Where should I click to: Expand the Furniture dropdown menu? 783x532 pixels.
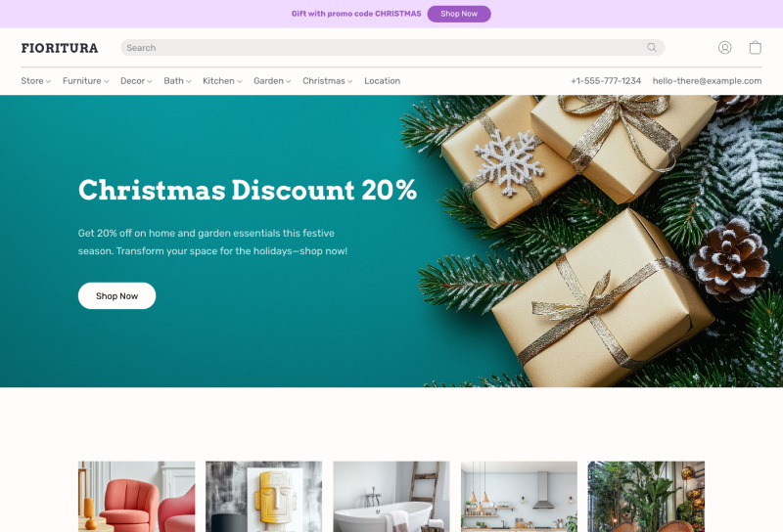click(x=85, y=81)
